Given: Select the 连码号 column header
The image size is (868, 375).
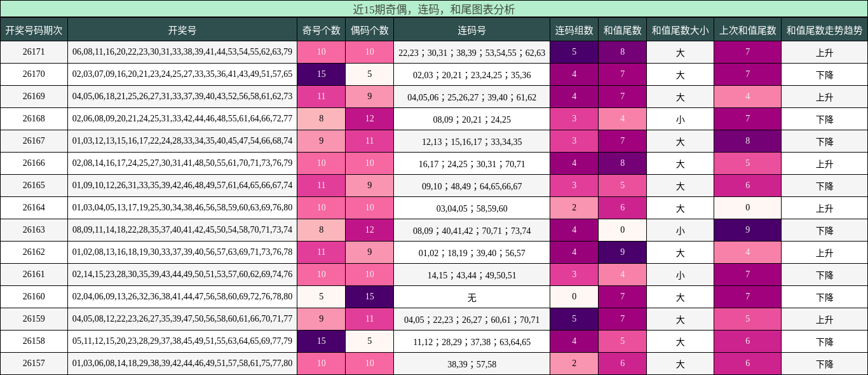Looking at the screenshot, I should tap(471, 30).
